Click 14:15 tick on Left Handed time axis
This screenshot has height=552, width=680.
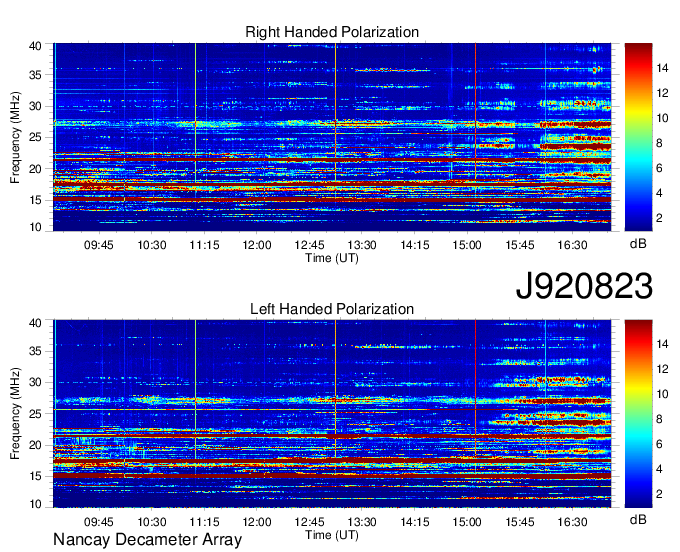(415, 522)
